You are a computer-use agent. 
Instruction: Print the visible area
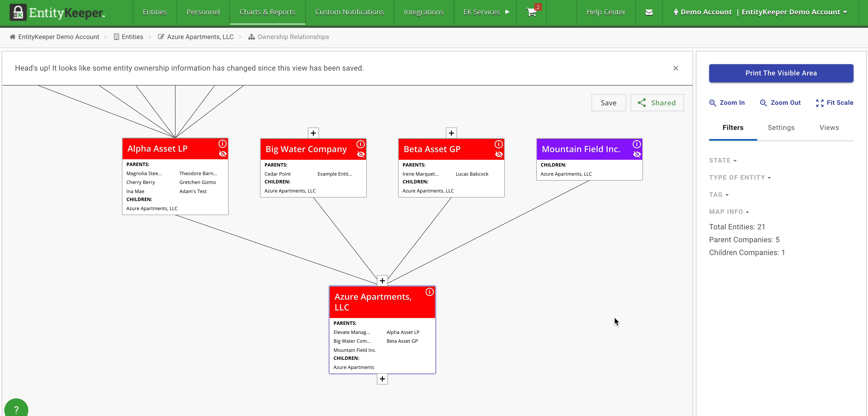coord(781,73)
